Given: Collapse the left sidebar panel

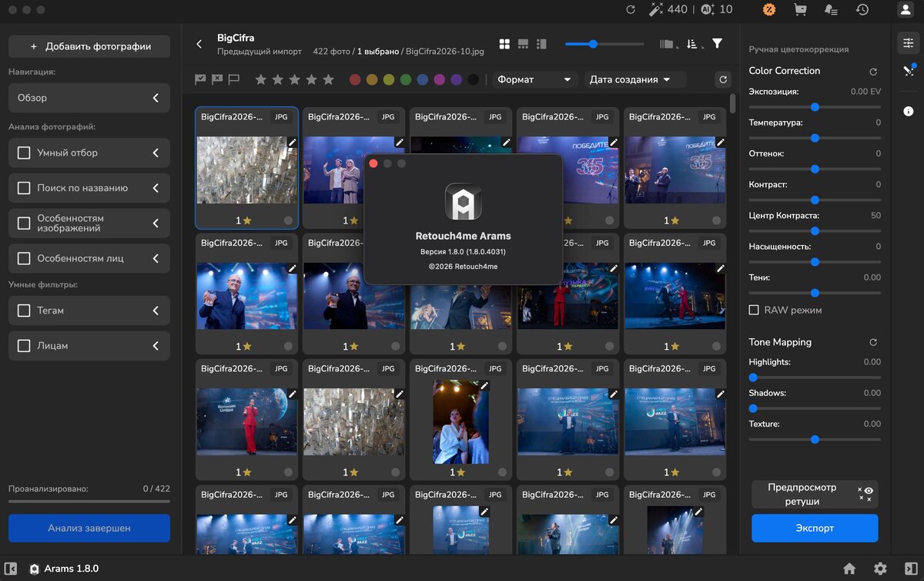Looking at the screenshot, I should click(x=11, y=569).
